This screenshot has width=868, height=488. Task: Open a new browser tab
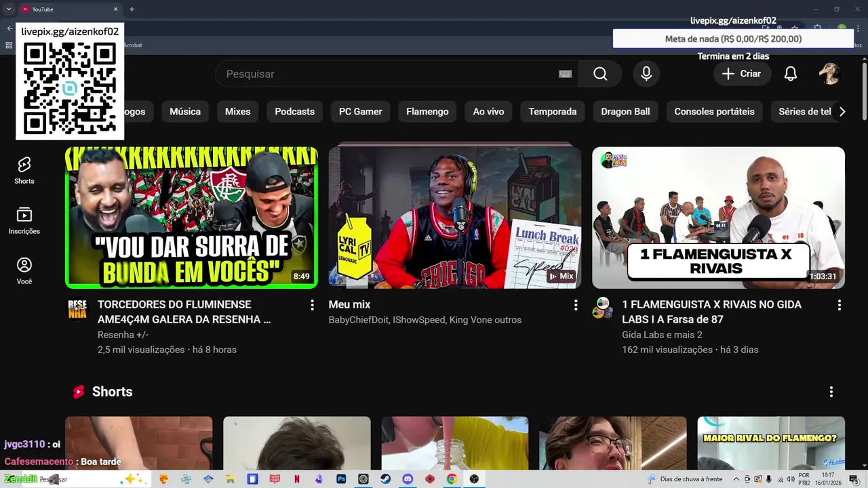[132, 9]
